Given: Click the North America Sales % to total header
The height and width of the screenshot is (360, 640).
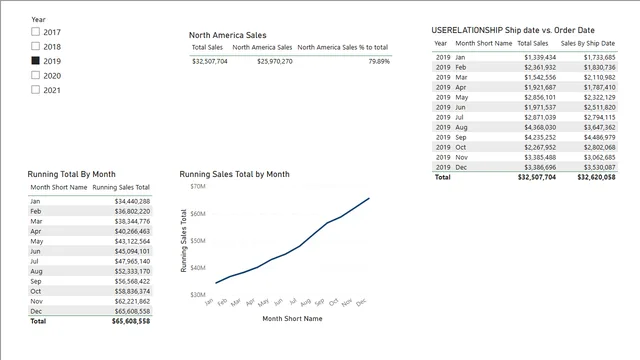Looking at the screenshot, I should click(x=343, y=47).
